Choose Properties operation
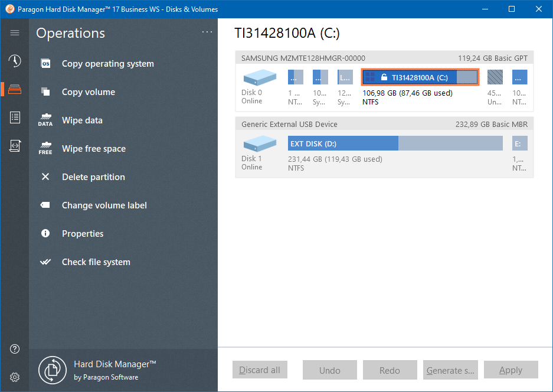 (83, 233)
